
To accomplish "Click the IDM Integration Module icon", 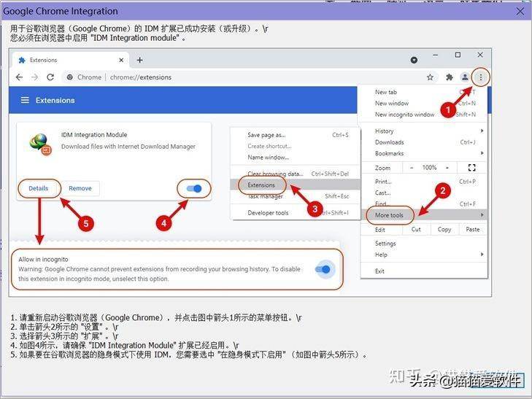I will 40,144.
